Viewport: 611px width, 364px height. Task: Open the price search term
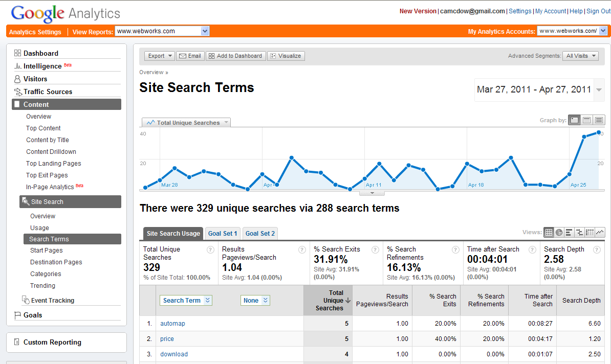[x=167, y=339]
